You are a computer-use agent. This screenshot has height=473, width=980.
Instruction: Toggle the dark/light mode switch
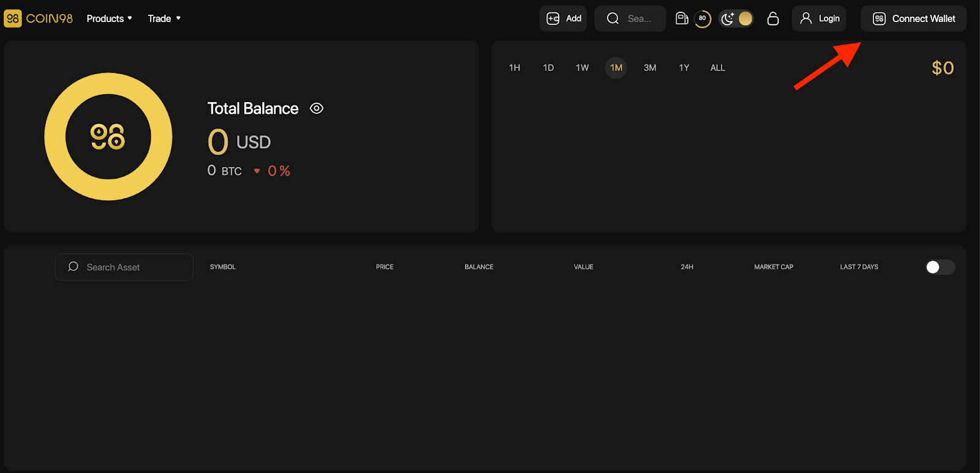tap(736, 18)
